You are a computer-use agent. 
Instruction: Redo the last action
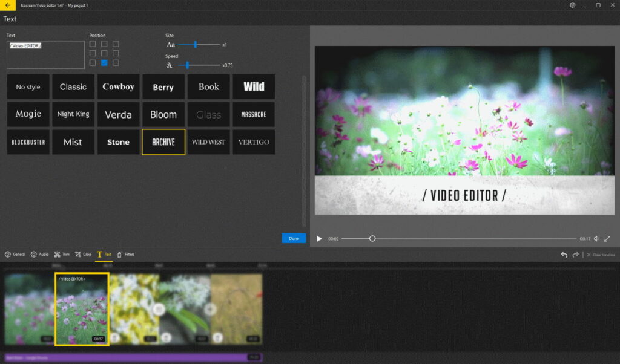[574, 255]
